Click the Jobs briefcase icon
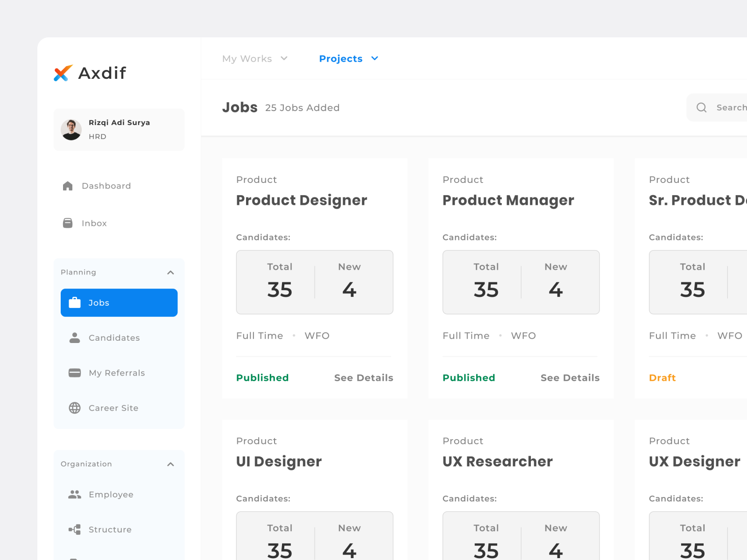Screen dimensions: 747x560 [x=74, y=303]
